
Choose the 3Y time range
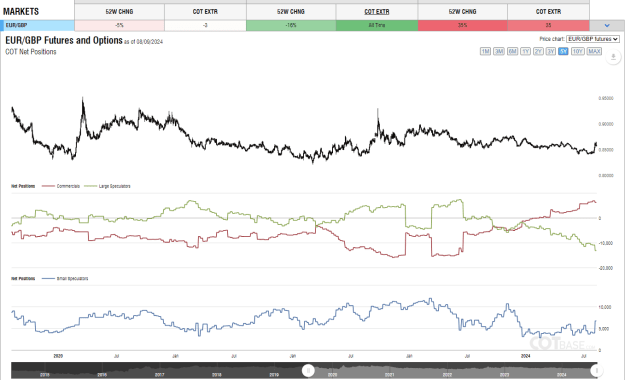pos(550,51)
